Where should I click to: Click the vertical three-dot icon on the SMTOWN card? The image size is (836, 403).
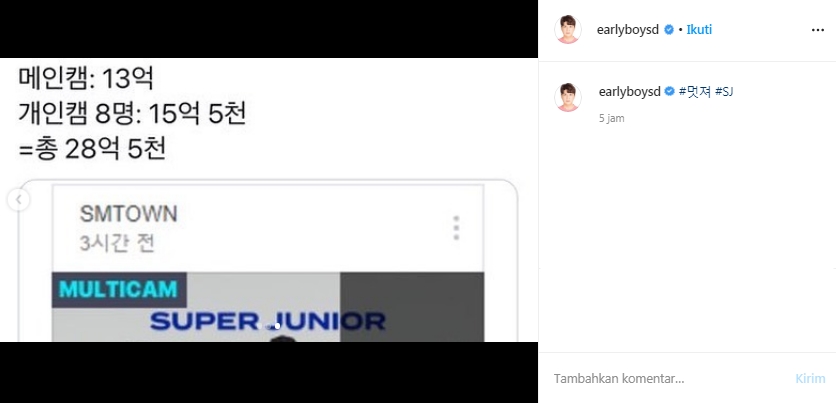[x=456, y=228]
